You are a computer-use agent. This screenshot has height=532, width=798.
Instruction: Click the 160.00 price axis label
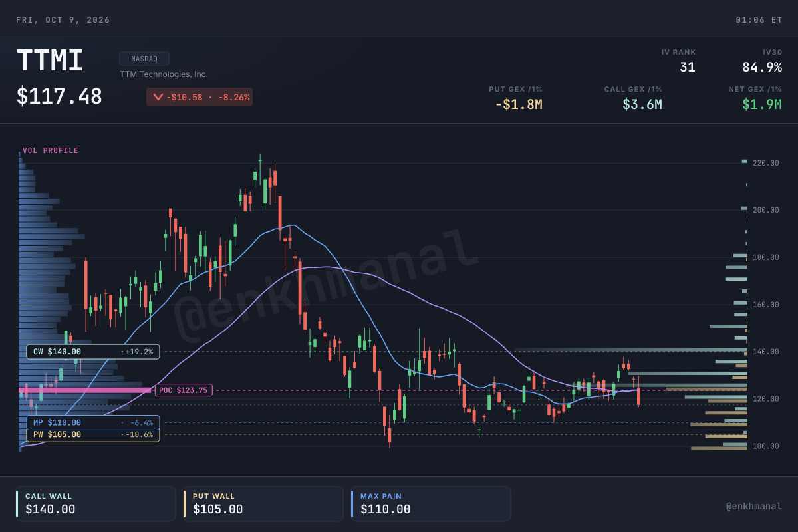(x=766, y=305)
